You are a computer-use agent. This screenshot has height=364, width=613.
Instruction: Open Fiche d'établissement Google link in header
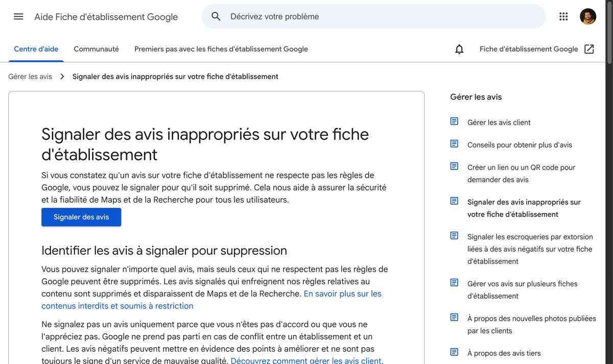pyautogui.click(x=529, y=49)
